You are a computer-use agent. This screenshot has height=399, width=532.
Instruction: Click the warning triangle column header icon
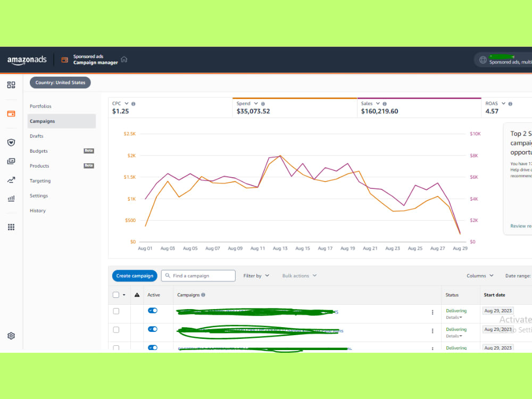(137, 295)
